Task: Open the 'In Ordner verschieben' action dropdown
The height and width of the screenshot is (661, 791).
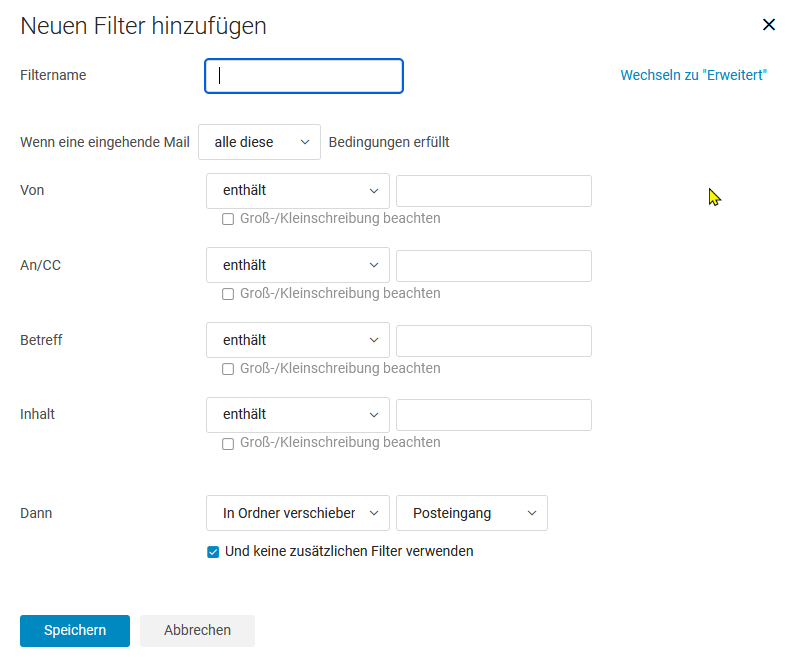Action: coord(298,513)
